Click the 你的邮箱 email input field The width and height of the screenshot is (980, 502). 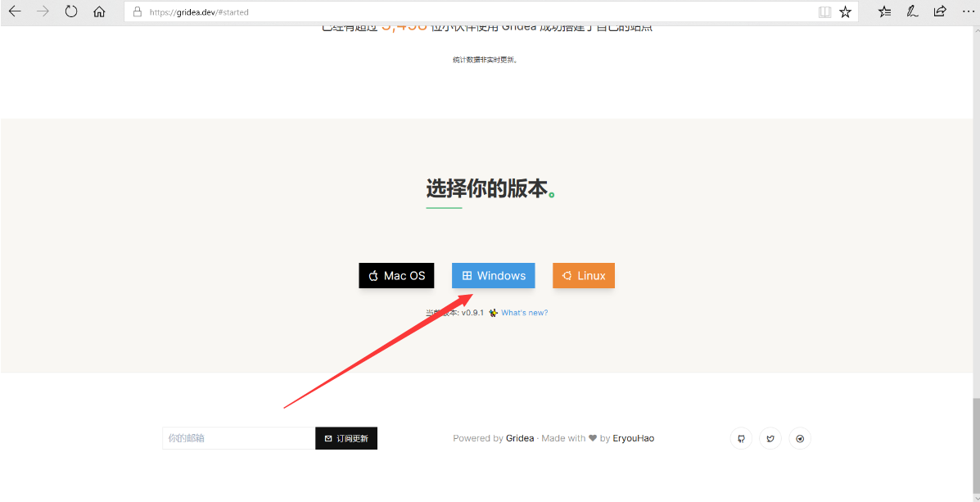(x=237, y=438)
